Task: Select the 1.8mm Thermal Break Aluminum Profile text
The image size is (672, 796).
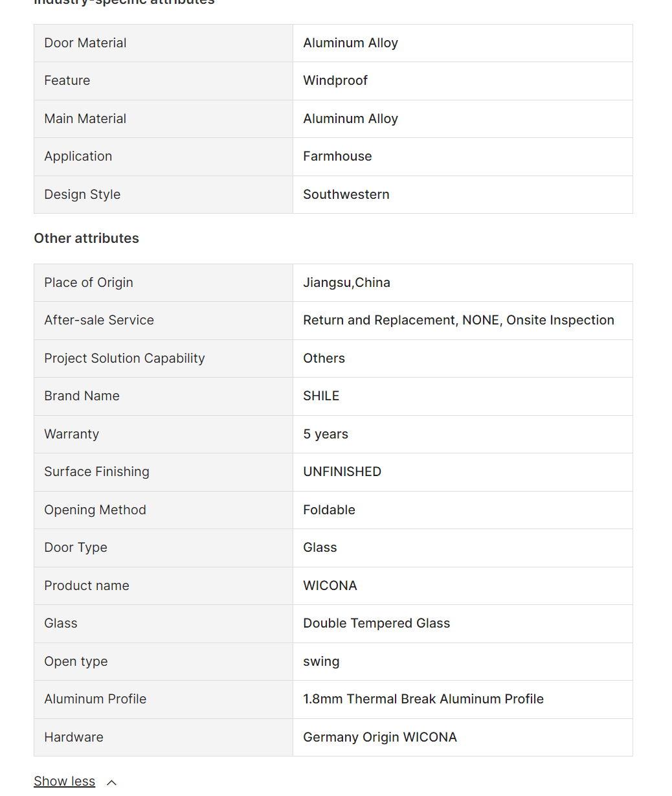Action: [423, 699]
